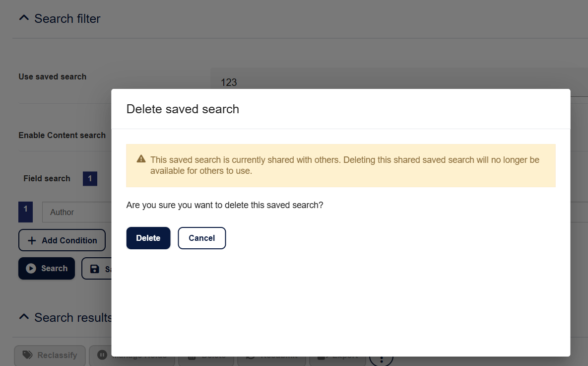Click the play icon in Search button

[x=31, y=268]
